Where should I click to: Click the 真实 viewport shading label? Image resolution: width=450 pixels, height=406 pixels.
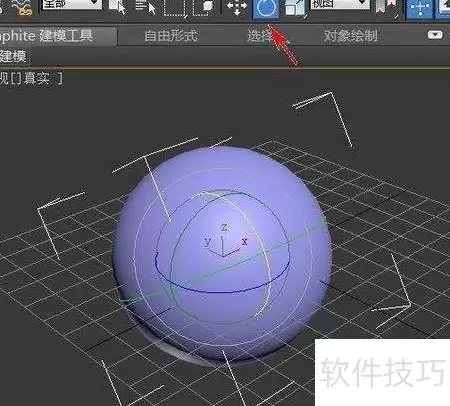(37, 79)
